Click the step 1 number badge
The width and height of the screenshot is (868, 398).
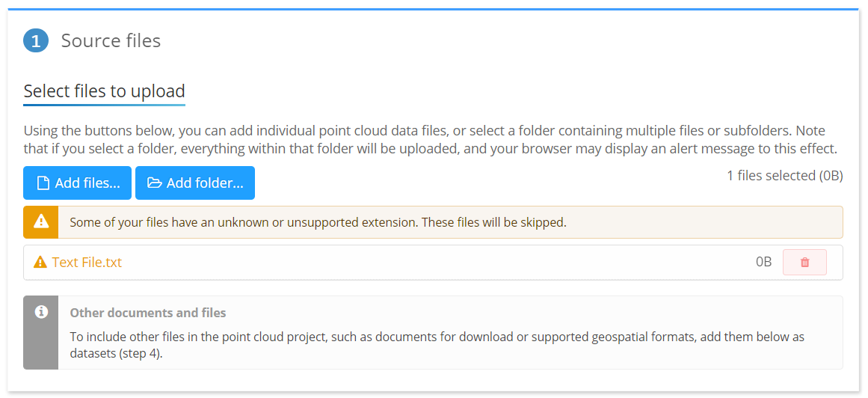pyautogui.click(x=36, y=41)
